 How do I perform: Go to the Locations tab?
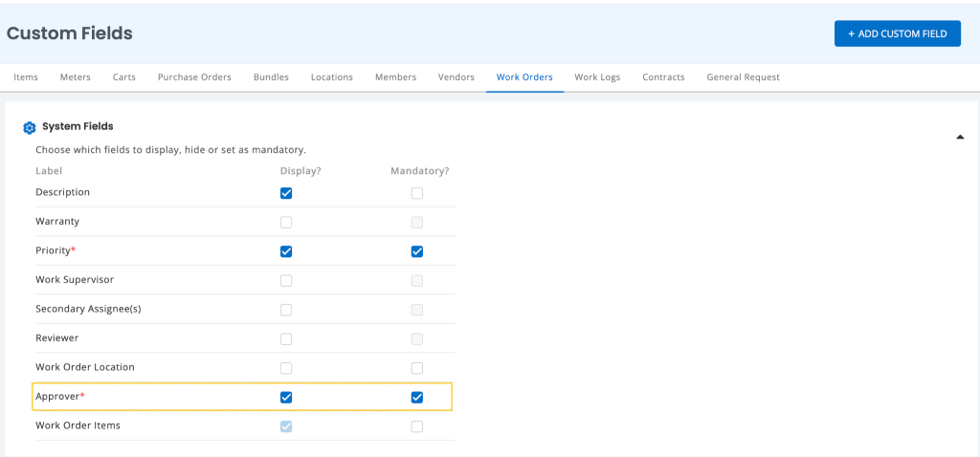332,77
